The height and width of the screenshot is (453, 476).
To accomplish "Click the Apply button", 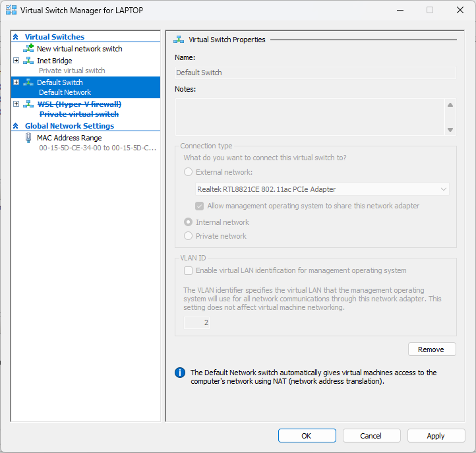I will tap(436, 436).
